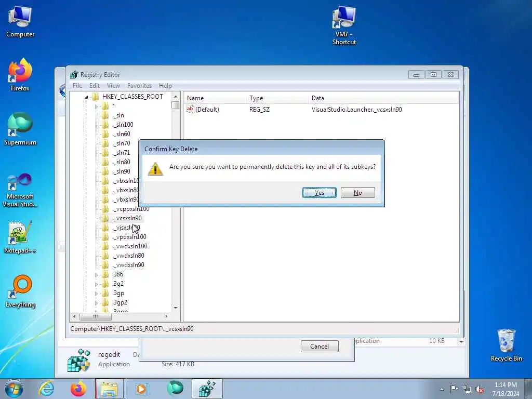The width and height of the screenshot is (532, 399).
Task: Switch to Windows Explorer on taskbar
Action: 110,389
